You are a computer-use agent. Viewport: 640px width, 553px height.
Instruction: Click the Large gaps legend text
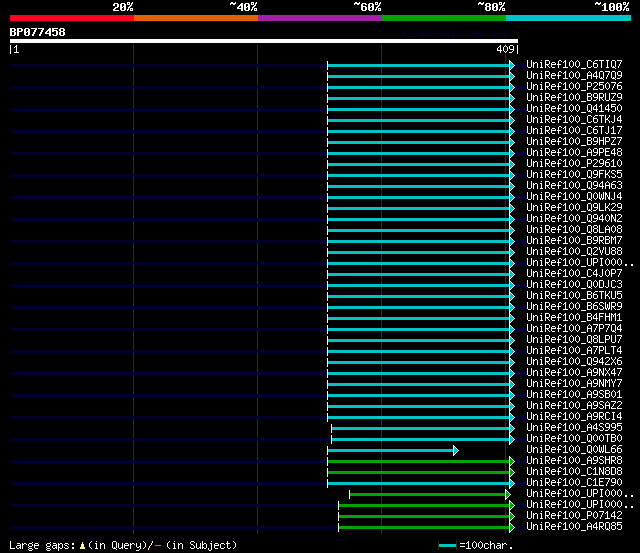(42, 546)
